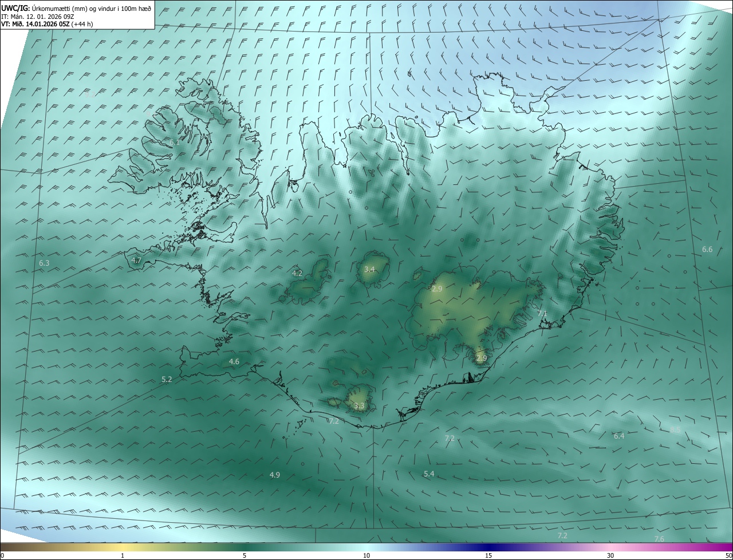Click the 4.9 value label on the map
Screen dimensions: 733x560
275,475
